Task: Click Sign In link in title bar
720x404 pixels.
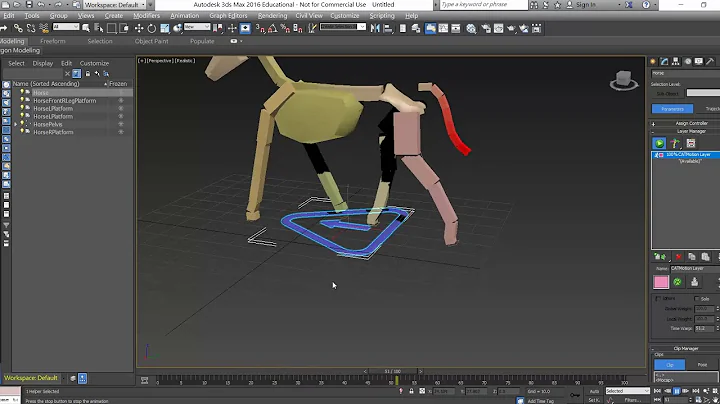Action: click(x=585, y=5)
